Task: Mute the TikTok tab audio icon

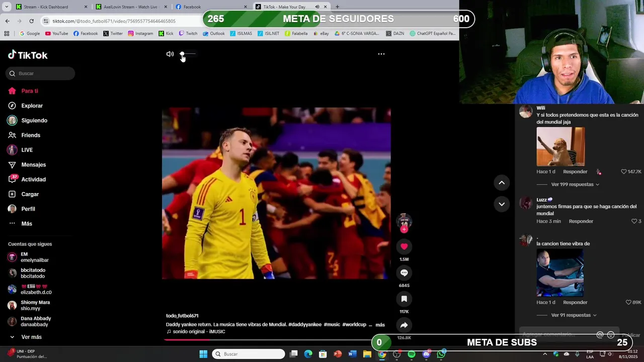Action: 317,7
